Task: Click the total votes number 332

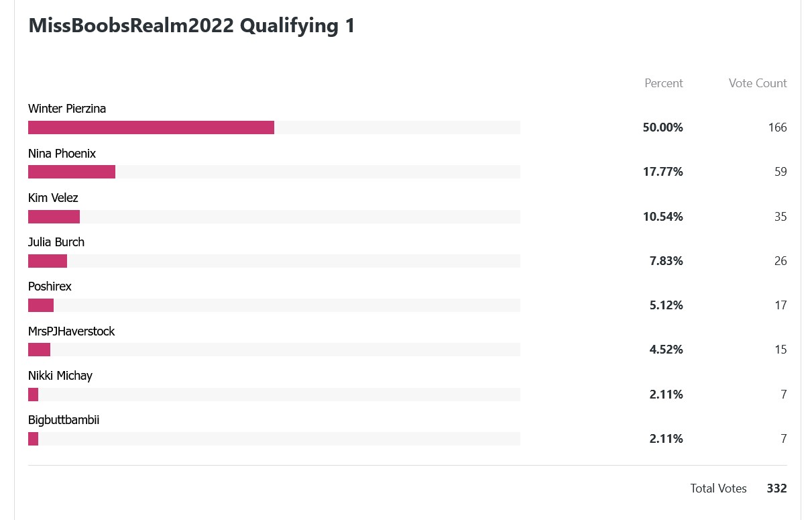Action: pyautogui.click(x=777, y=488)
